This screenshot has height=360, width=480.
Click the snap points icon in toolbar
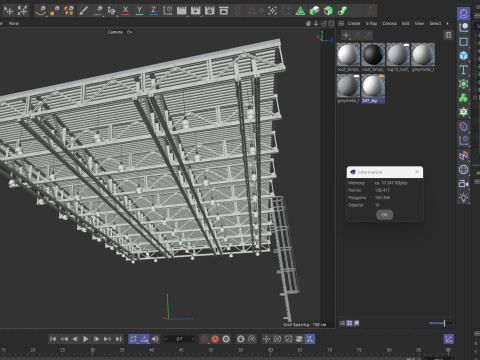click(x=272, y=11)
